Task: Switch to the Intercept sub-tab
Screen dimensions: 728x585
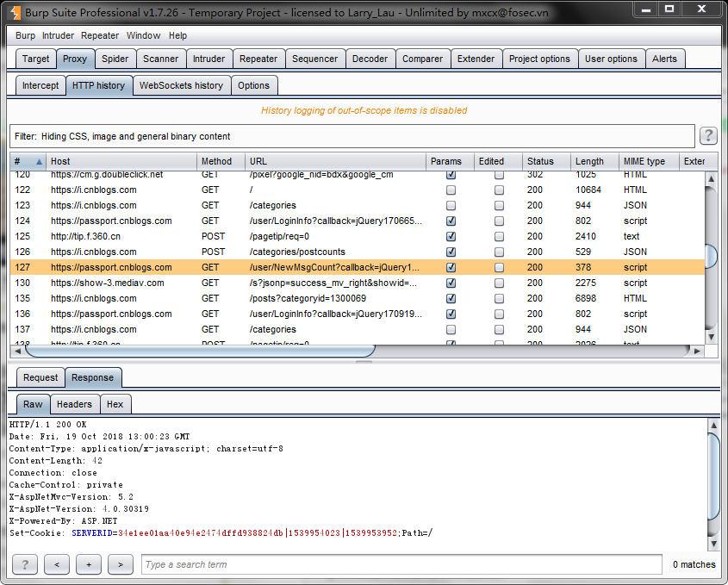Action: tap(40, 85)
